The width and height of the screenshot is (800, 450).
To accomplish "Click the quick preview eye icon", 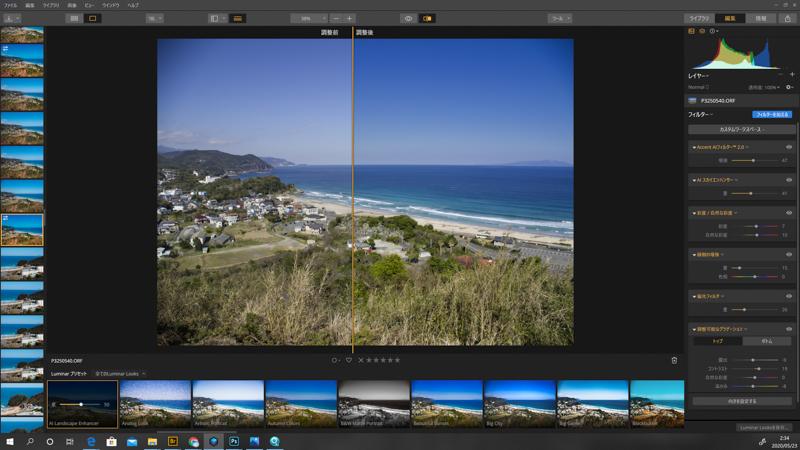I will pyautogui.click(x=408, y=18).
